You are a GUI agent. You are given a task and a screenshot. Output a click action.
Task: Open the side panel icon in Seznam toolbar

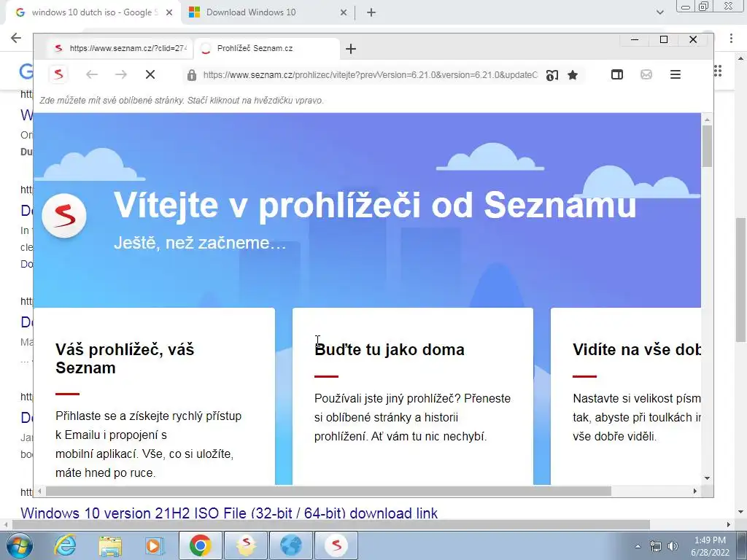[x=617, y=74]
